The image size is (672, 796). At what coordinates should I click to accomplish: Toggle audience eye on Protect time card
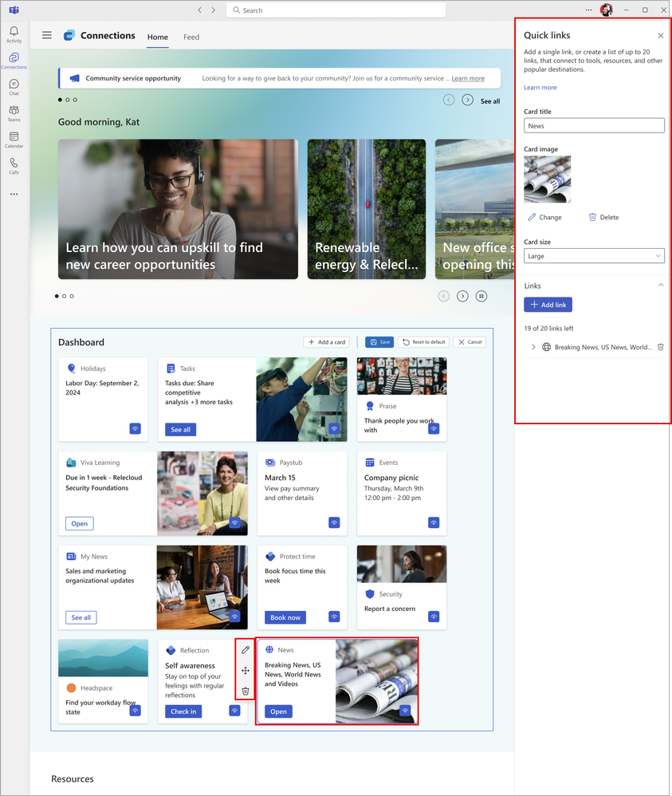[x=334, y=617]
